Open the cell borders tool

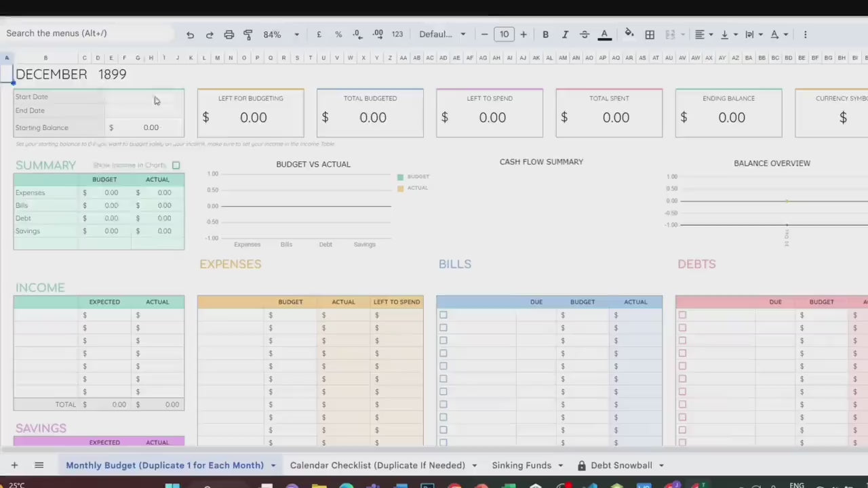click(x=650, y=35)
